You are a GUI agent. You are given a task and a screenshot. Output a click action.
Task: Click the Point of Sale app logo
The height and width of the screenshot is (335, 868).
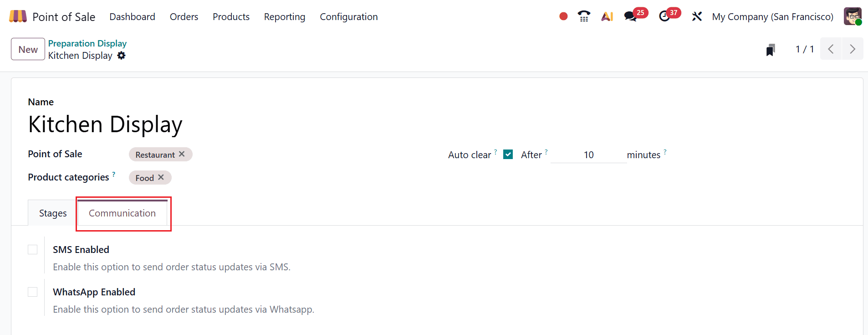[18, 16]
